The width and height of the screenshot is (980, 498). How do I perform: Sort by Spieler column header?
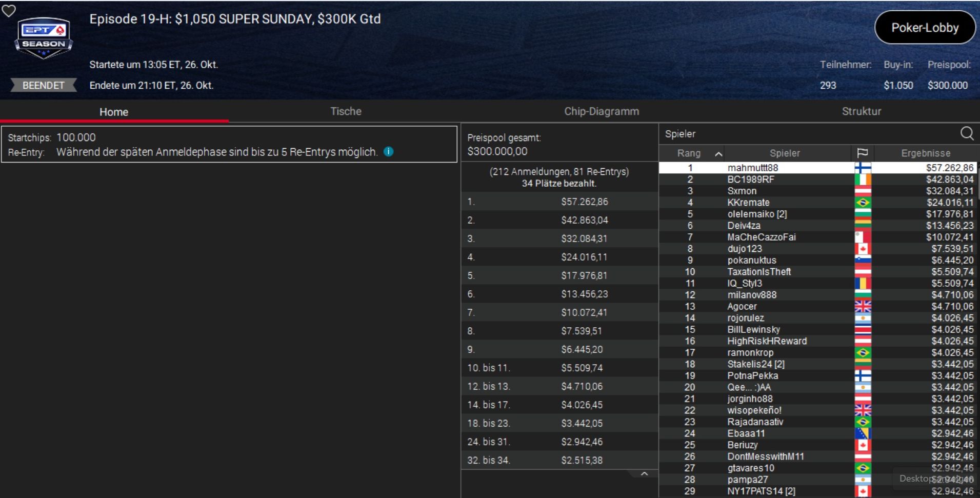[784, 153]
